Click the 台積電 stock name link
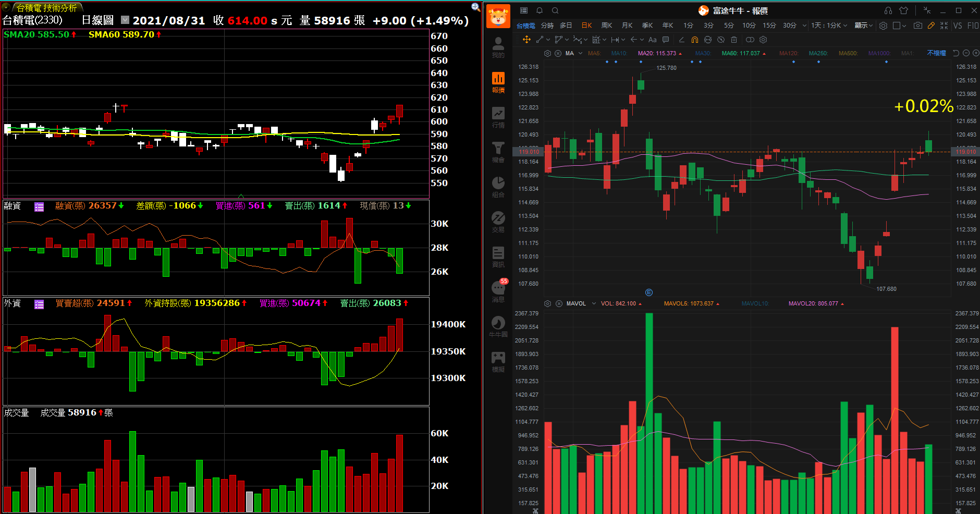 [x=525, y=26]
